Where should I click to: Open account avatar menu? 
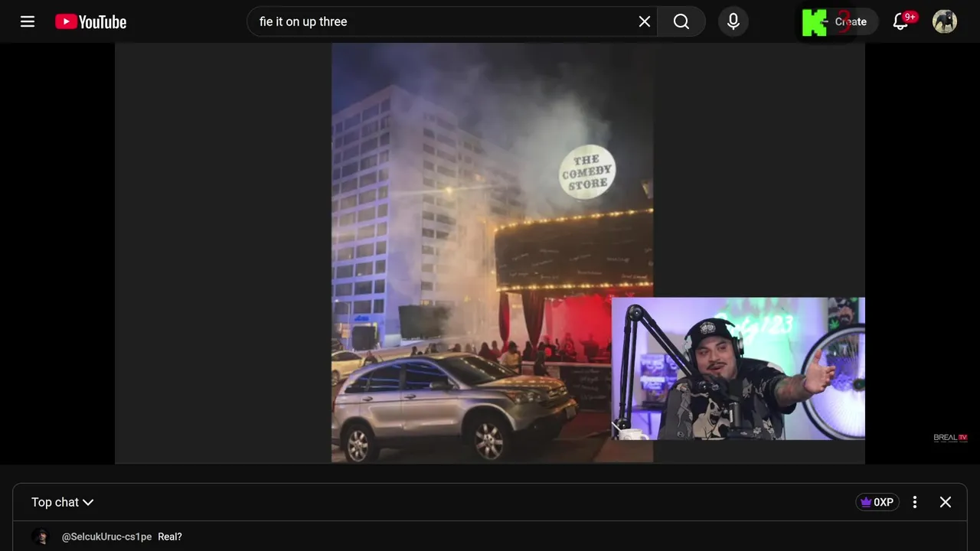coord(945,21)
